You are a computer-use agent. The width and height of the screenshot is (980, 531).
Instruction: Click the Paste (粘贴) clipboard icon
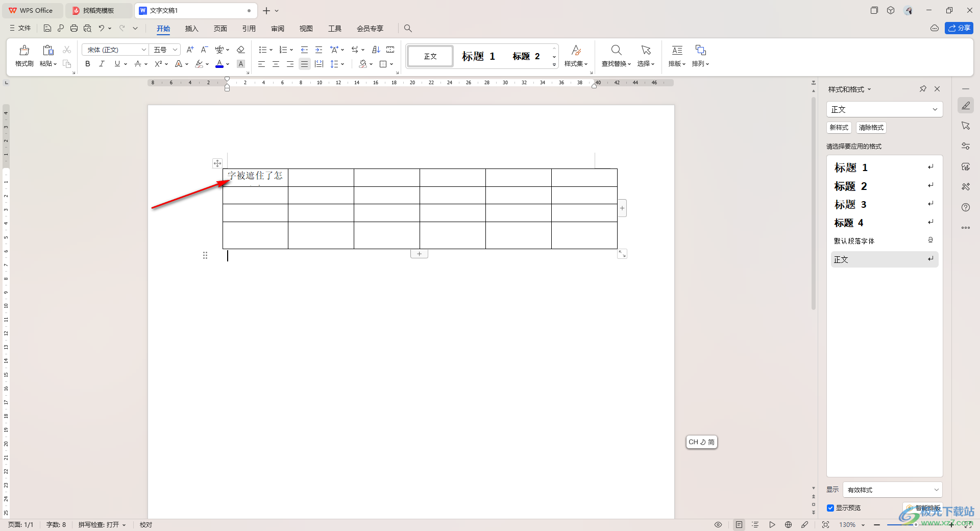tap(48, 50)
